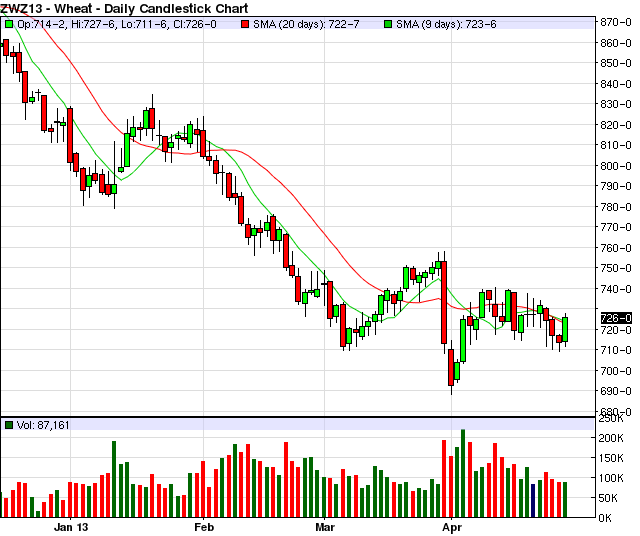The width and height of the screenshot is (640, 536).
Task: Click the 850-0 price axis label
Action: (616, 63)
